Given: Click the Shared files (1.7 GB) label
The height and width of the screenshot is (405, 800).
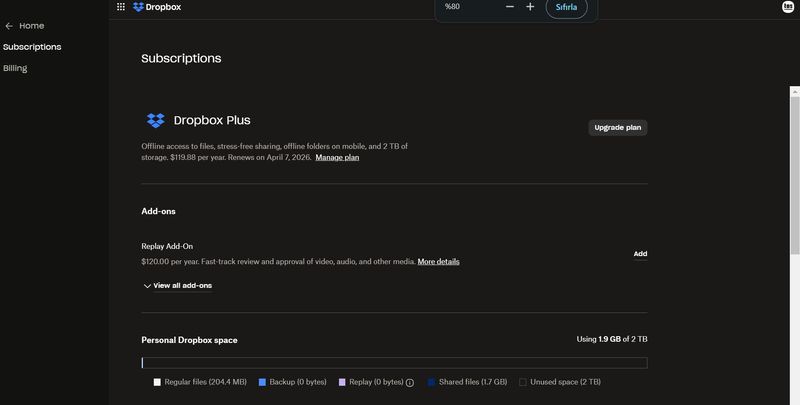Looking at the screenshot, I should click(473, 382).
